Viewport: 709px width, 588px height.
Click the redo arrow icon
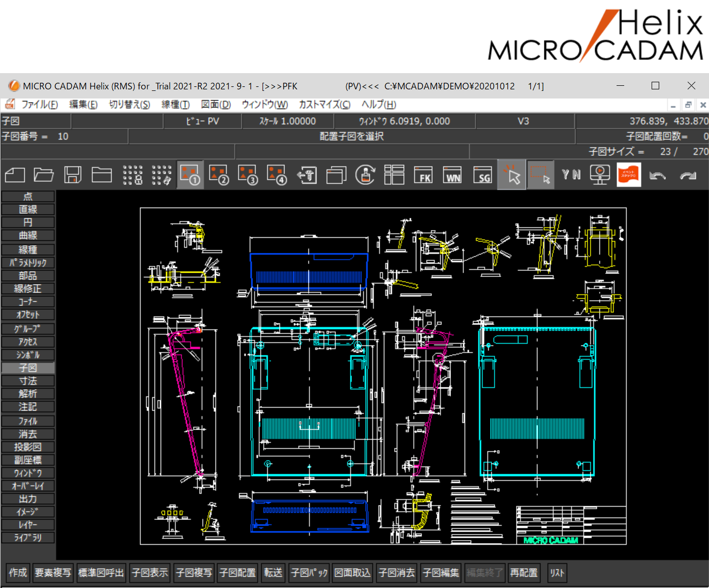(x=688, y=176)
